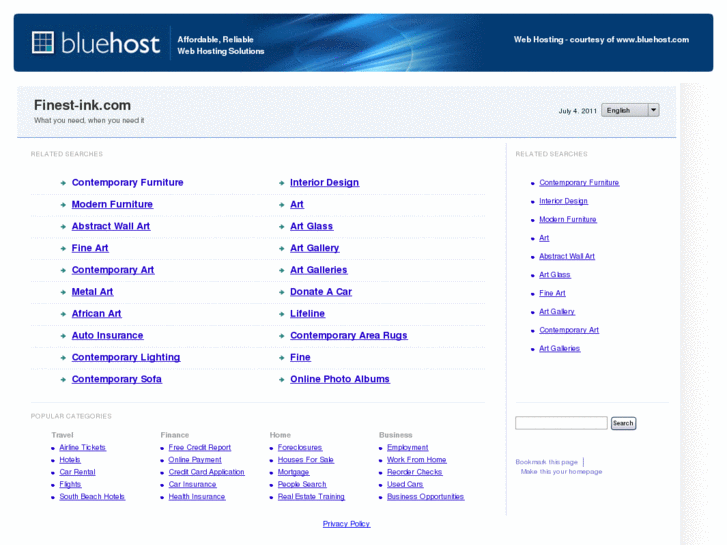Open the Employment link
This screenshot has width=727, height=545.
tap(408, 447)
